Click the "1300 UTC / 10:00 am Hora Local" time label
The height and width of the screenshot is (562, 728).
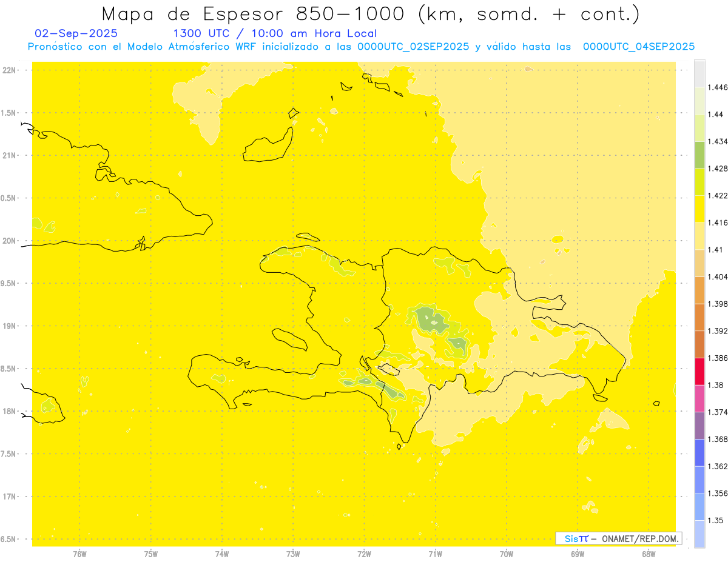275,33
